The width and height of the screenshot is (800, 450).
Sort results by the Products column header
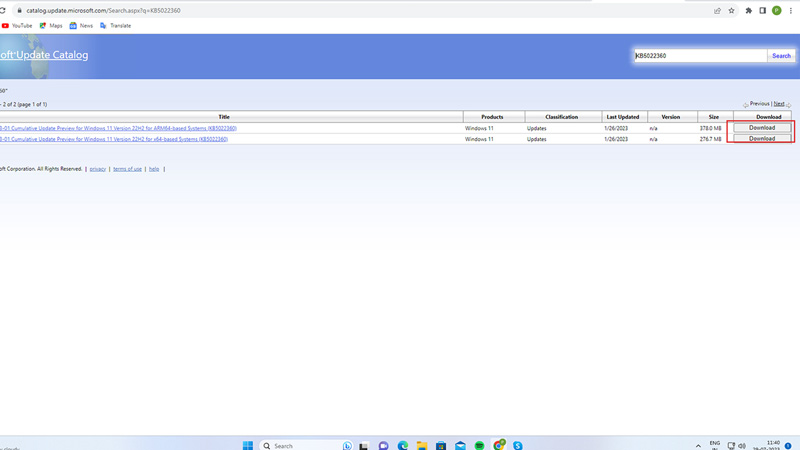[x=492, y=117]
